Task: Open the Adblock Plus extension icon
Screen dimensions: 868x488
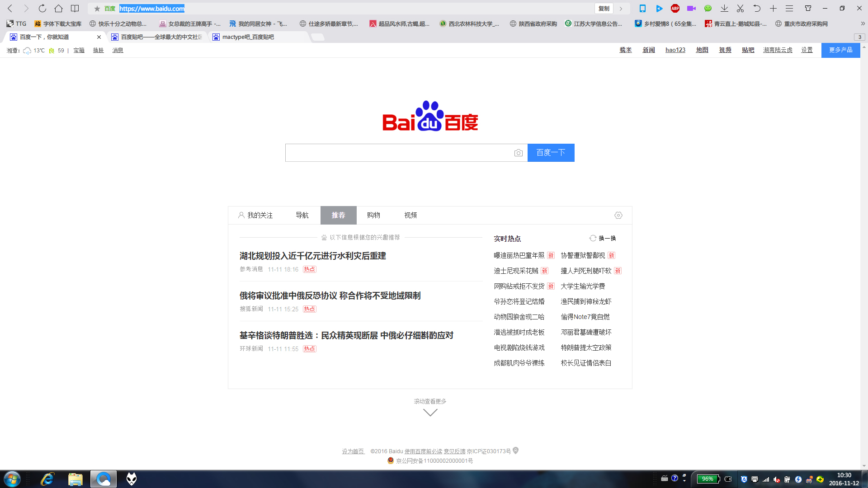Action: [675, 9]
